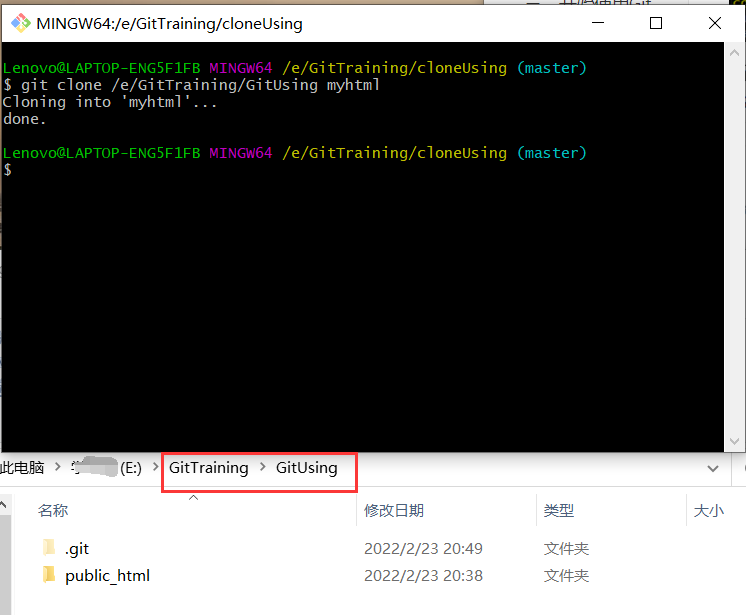Sort by 名称 column header

(x=53, y=510)
